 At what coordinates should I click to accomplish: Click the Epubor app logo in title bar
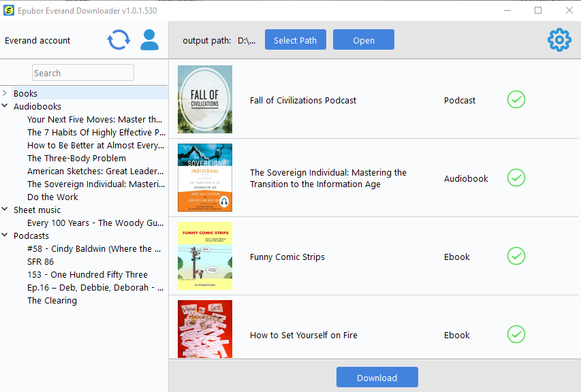click(x=9, y=10)
